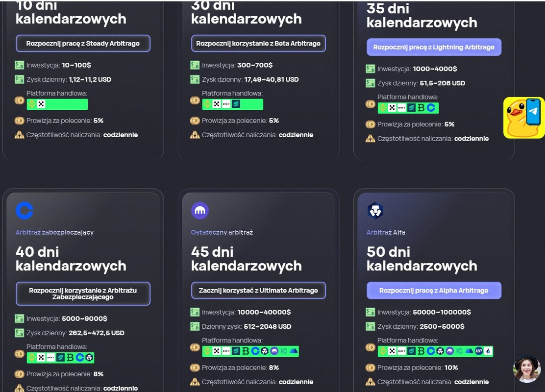This screenshot has height=392, width=545.
Task: Click the 30 dni card platform logos strip
Action: pos(233,104)
